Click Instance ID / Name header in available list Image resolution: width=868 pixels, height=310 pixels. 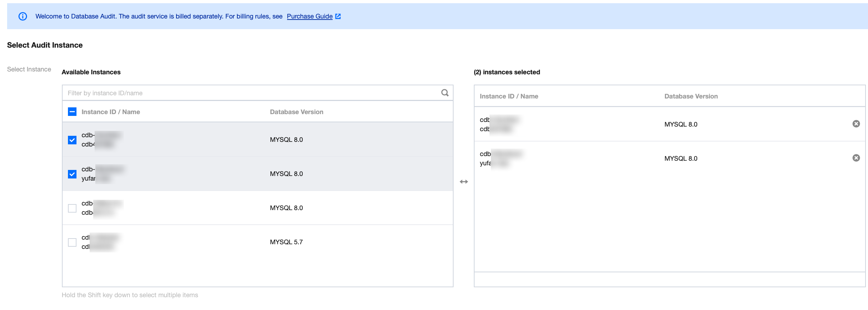(111, 112)
